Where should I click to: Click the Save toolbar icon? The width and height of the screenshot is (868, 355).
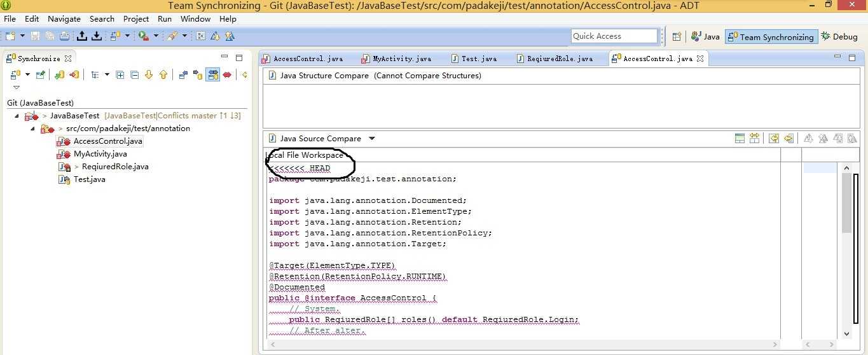pos(35,36)
